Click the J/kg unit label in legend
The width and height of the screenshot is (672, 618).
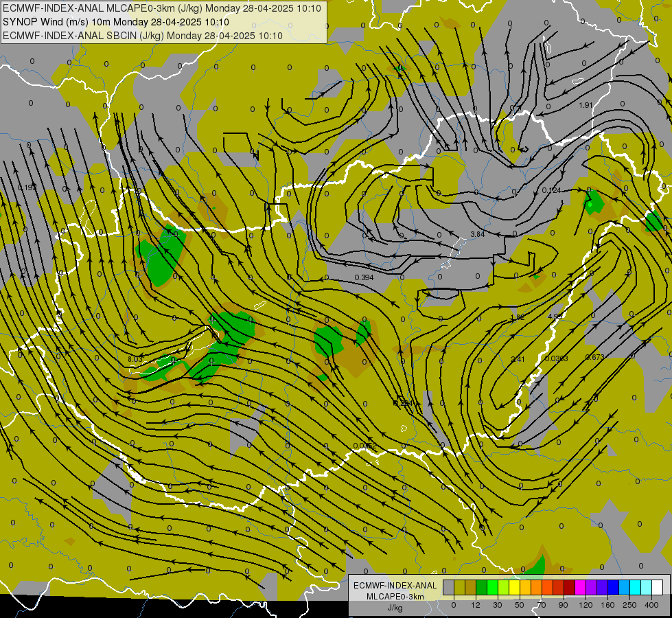point(395,608)
